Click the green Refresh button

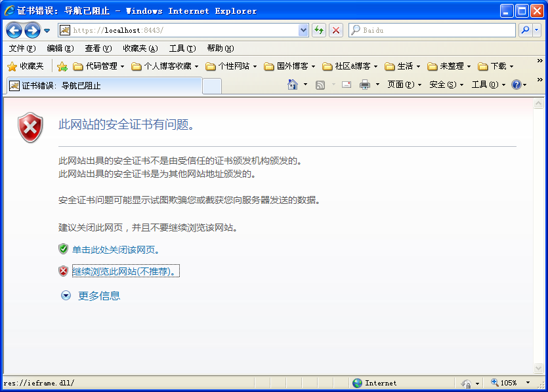click(319, 30)
